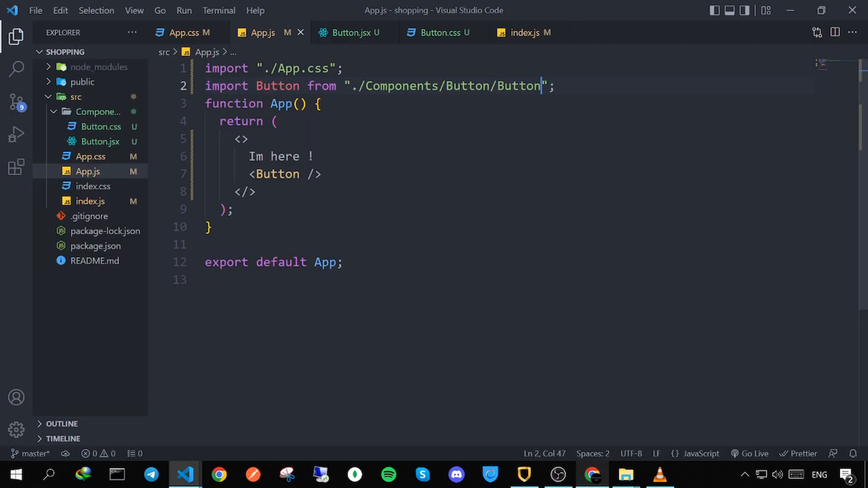Collapse the SHOPPING project section
868x488 pixels.
pyautogui.click(x=40, y=52)
